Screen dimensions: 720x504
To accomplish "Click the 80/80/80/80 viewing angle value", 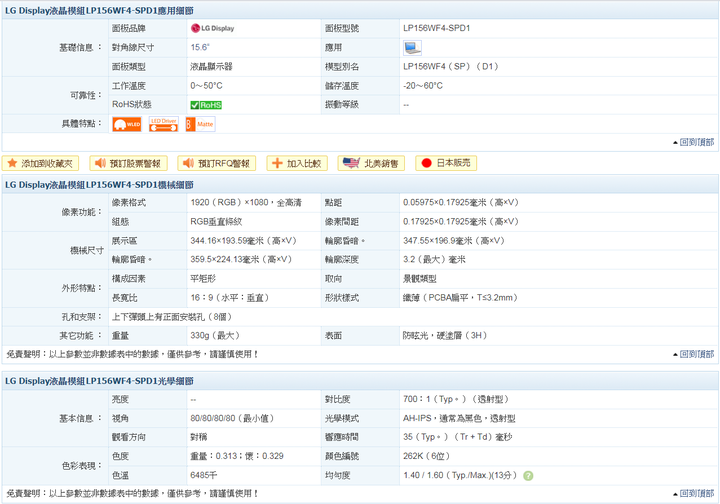I will click(232, 419).
